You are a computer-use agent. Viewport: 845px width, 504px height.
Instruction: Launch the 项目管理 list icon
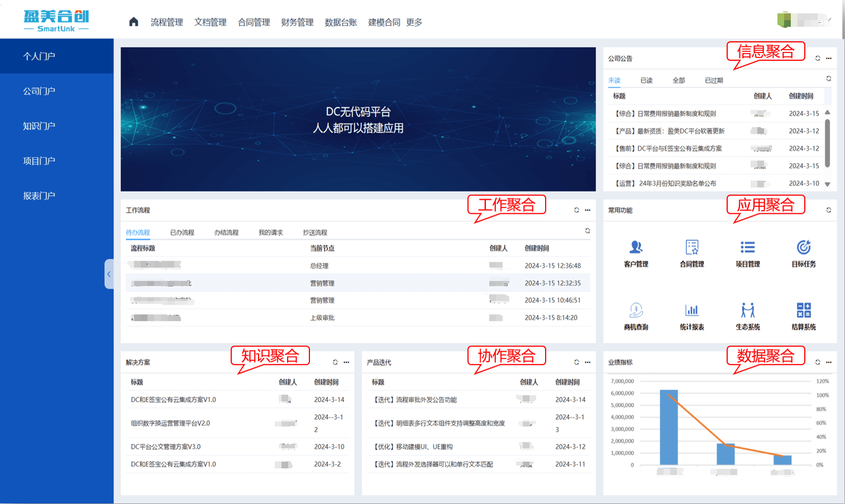coord(747,247)
